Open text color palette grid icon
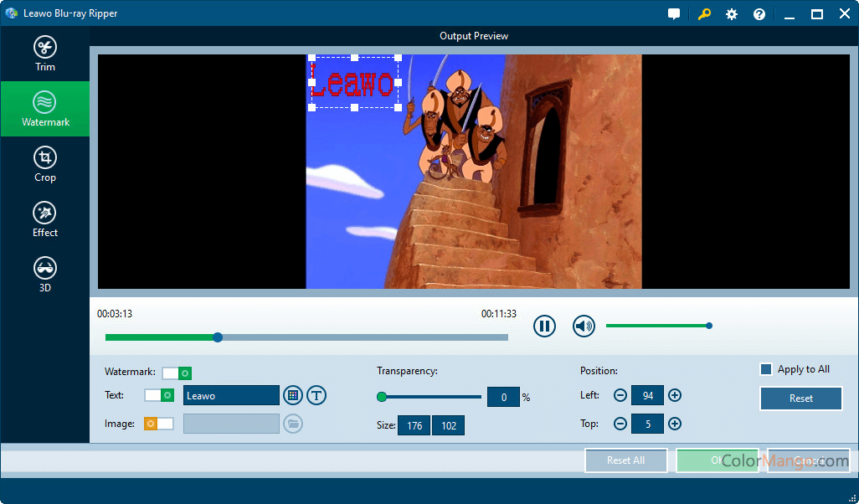This screenshot has width=859, height=504. click(292, 396)
